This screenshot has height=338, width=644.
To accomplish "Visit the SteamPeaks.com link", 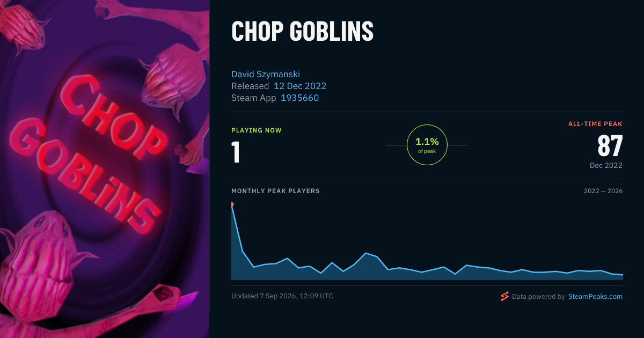I will (595, 296).
